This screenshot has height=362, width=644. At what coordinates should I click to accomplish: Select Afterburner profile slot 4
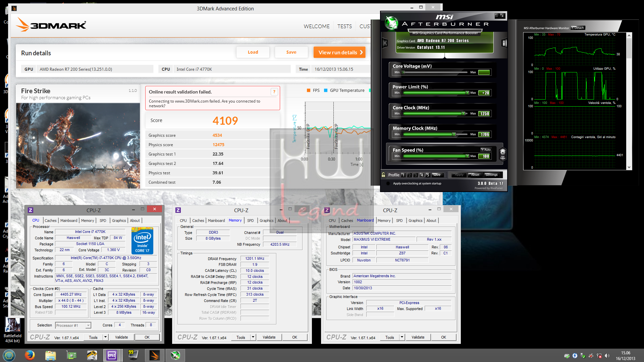422,175
